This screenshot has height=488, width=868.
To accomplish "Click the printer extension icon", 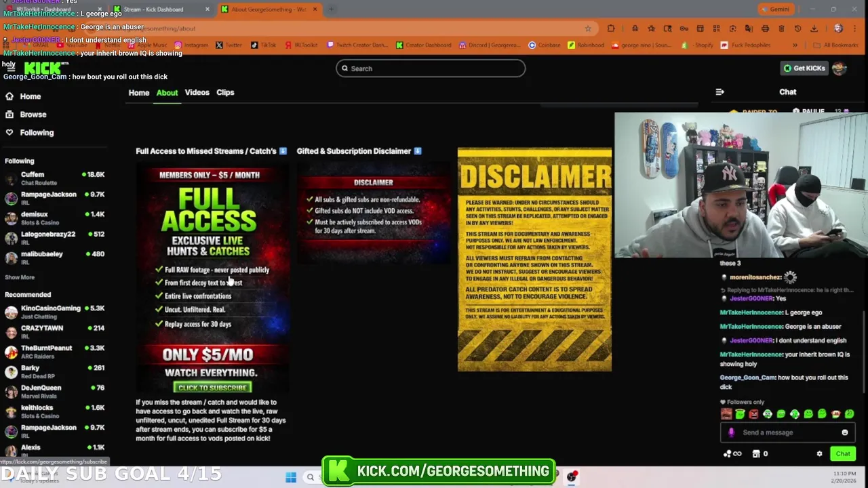I will click(x=765, y=28).
